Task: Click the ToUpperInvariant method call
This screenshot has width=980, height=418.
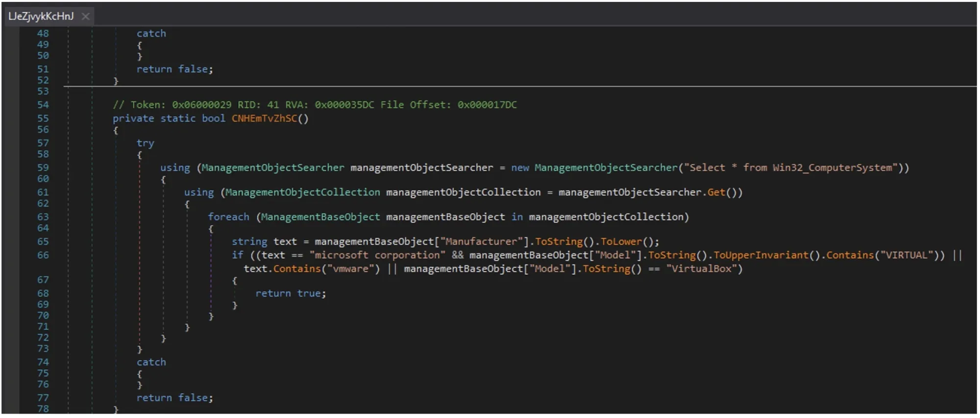Action: [761, 255]
